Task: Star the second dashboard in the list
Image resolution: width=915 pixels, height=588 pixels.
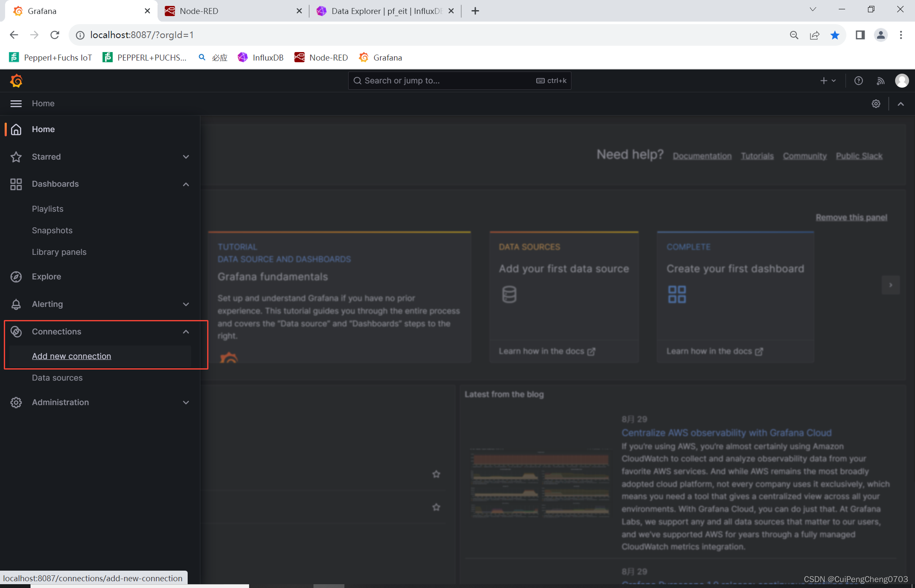Action: tap(436, 507)
